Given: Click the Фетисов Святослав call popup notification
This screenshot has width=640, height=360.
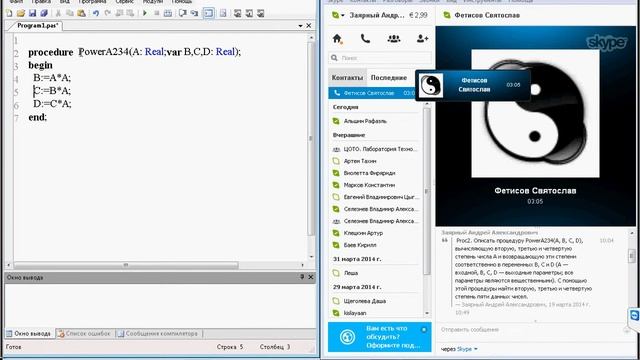Looking at the screenshot, I should coord(473,85).
